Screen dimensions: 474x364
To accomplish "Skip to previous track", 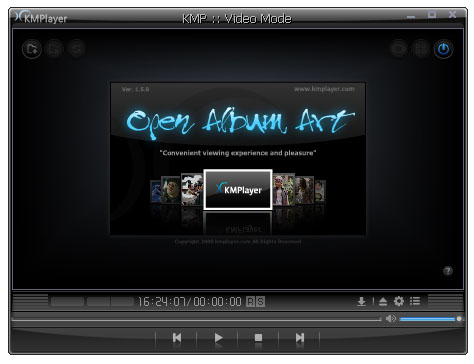I will coord(177,338).
